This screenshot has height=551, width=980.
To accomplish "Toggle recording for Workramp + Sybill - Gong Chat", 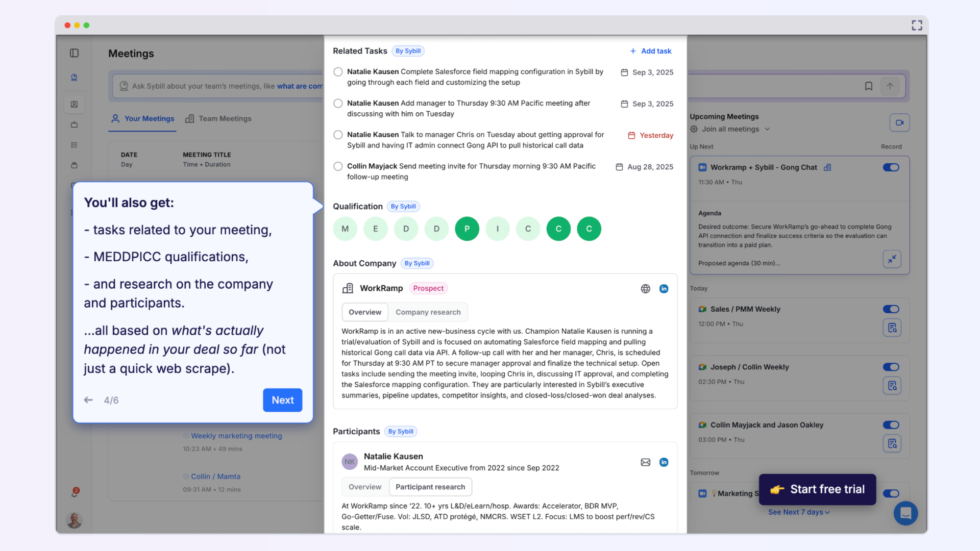I will coord(891,167).
